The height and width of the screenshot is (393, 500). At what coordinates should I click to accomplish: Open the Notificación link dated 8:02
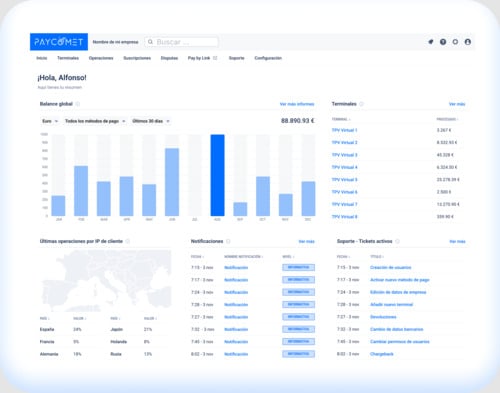click(236, 354)
